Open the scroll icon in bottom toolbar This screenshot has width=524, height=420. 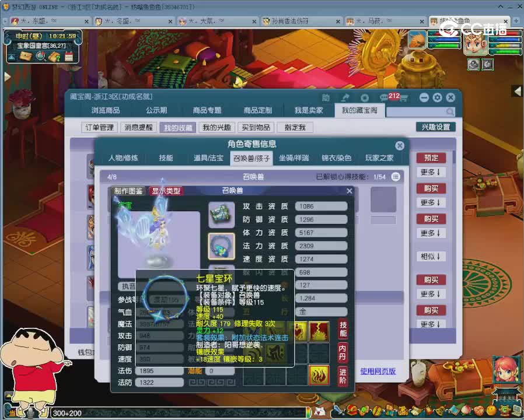pyautogui.click(x=417, y=410)
